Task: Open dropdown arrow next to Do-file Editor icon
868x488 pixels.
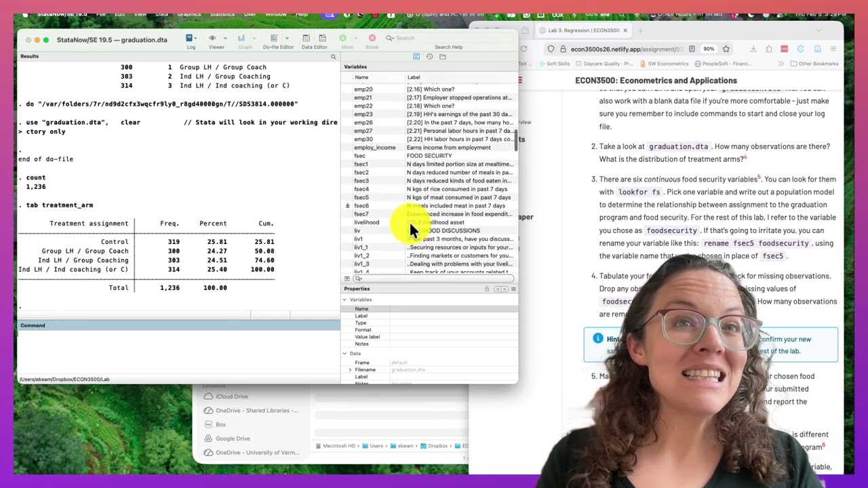Action: (286, 38)
